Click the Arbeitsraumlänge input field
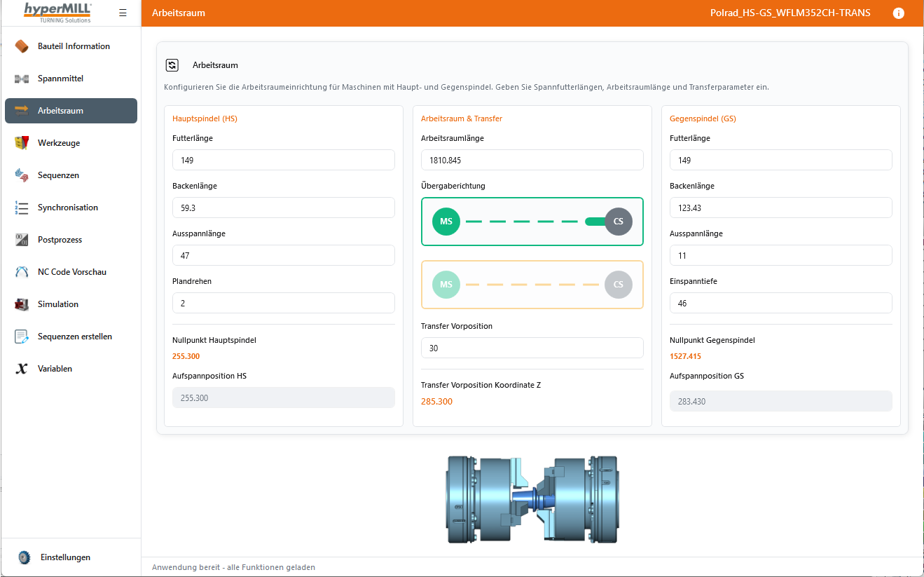 pos(532,160)
